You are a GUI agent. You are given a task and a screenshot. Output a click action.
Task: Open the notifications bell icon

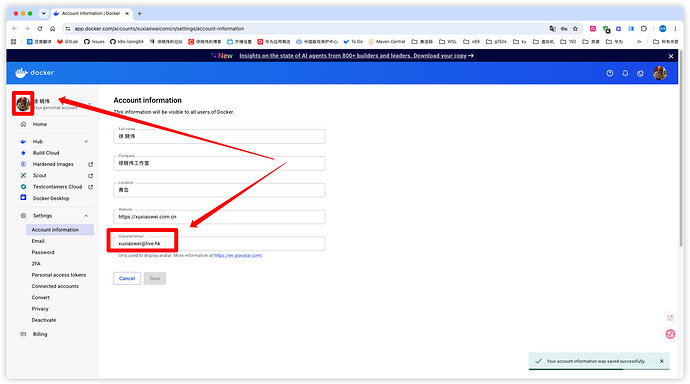click(x=625, y=73)
